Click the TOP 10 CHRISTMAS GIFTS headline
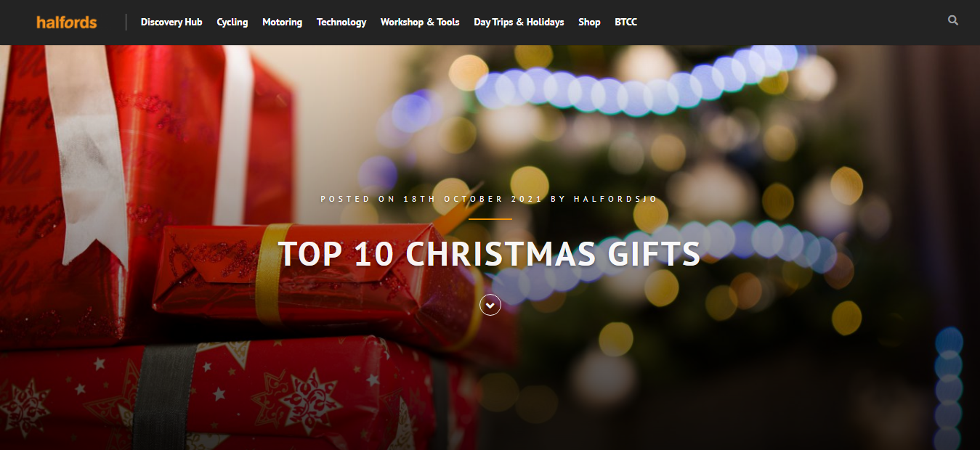Viewport: 980px width, 450px height. 490,253
